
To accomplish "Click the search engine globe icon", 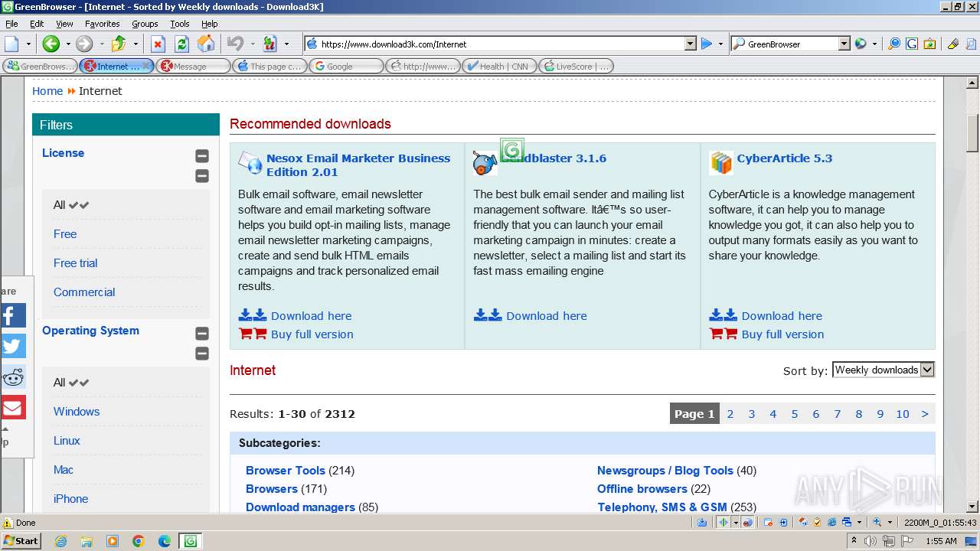I will coord(861,44).
